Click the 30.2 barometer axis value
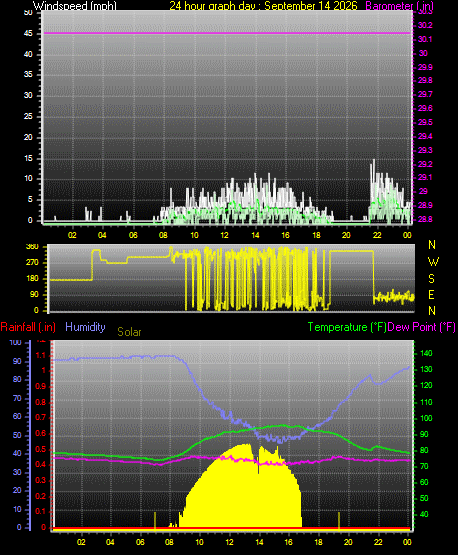 pos(425,25)
